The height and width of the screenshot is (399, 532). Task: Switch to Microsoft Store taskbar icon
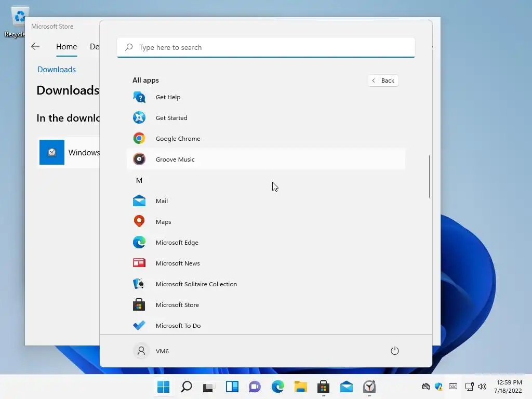(x=323, y=387)
